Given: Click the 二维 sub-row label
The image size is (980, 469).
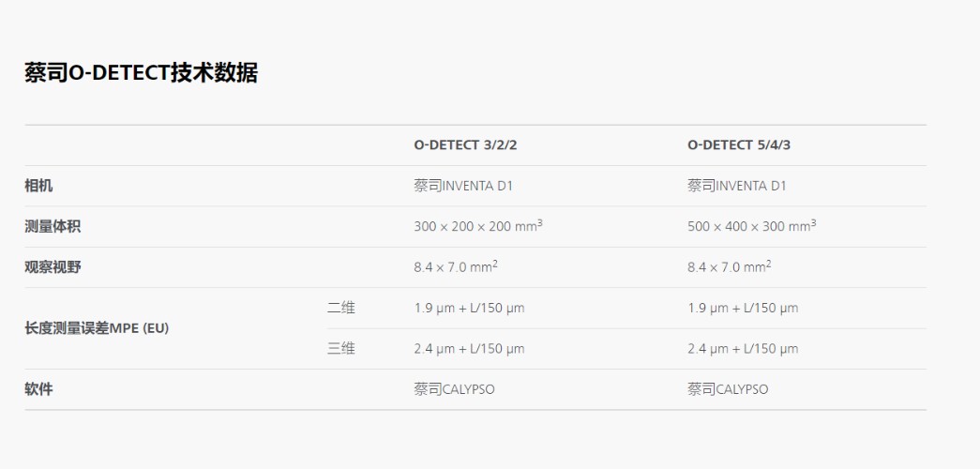Looking at the screenshot, I should click(x=341, y=308).
